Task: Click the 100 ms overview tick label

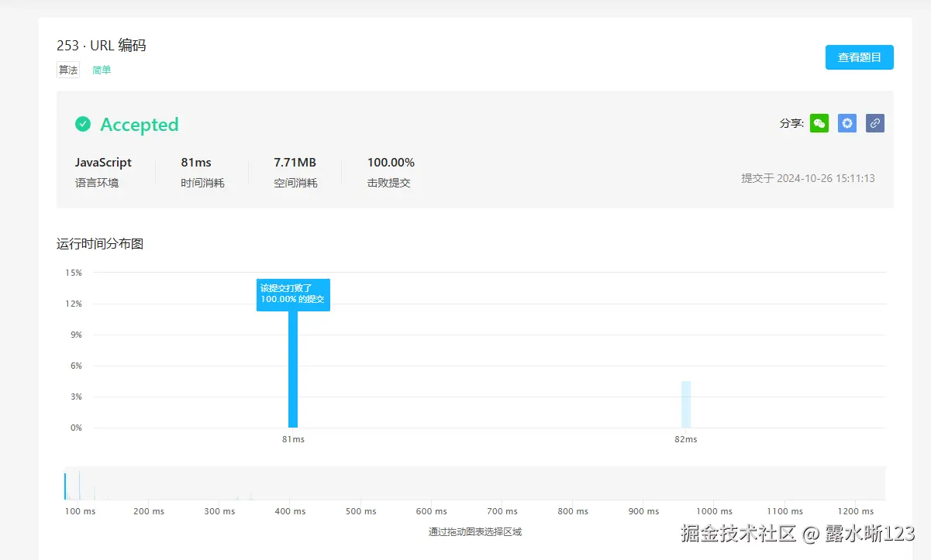Action: (x=80, y=511)
